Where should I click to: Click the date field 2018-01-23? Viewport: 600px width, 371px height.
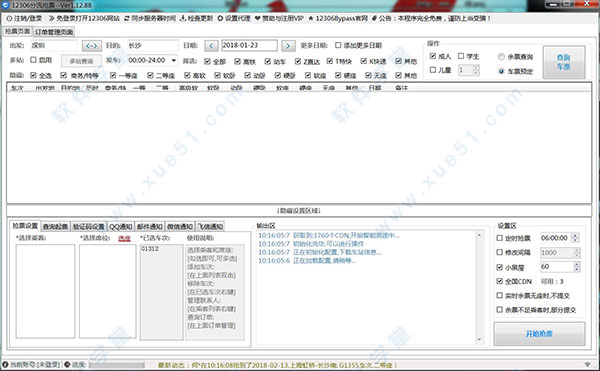point(249,46)
